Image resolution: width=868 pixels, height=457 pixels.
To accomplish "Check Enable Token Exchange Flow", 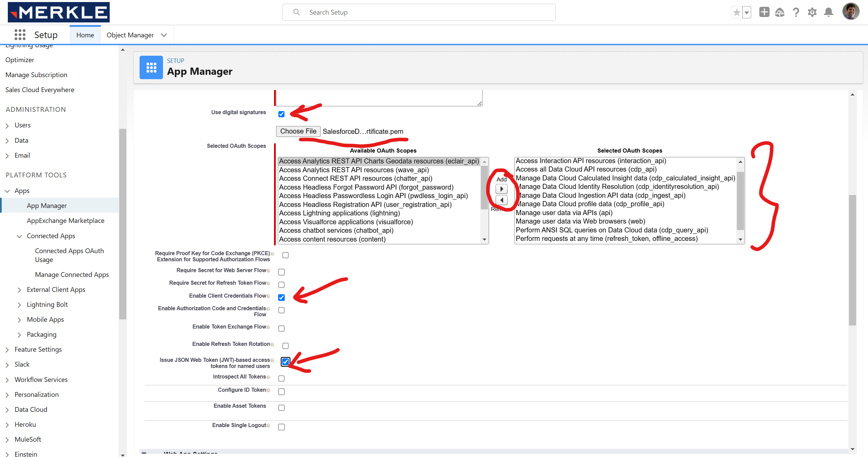I will click(282, 329).
